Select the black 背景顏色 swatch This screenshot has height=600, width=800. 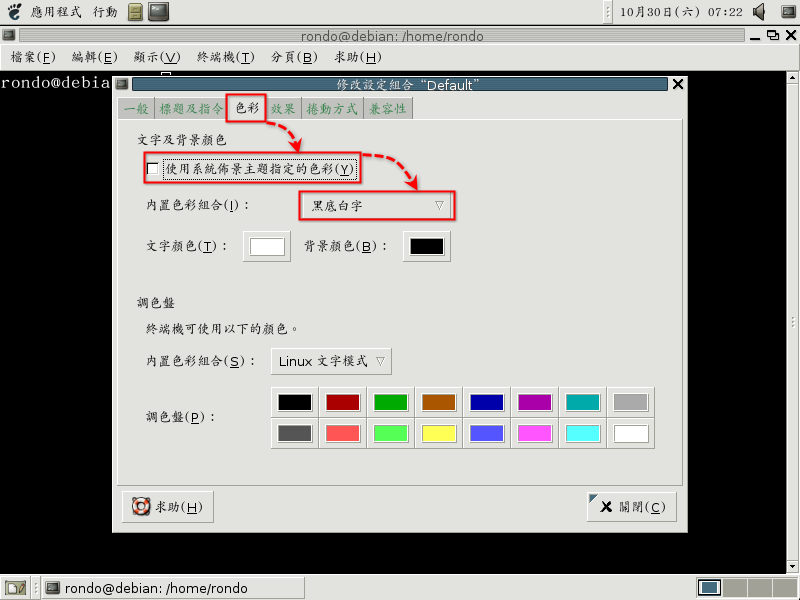coord(426,247)
